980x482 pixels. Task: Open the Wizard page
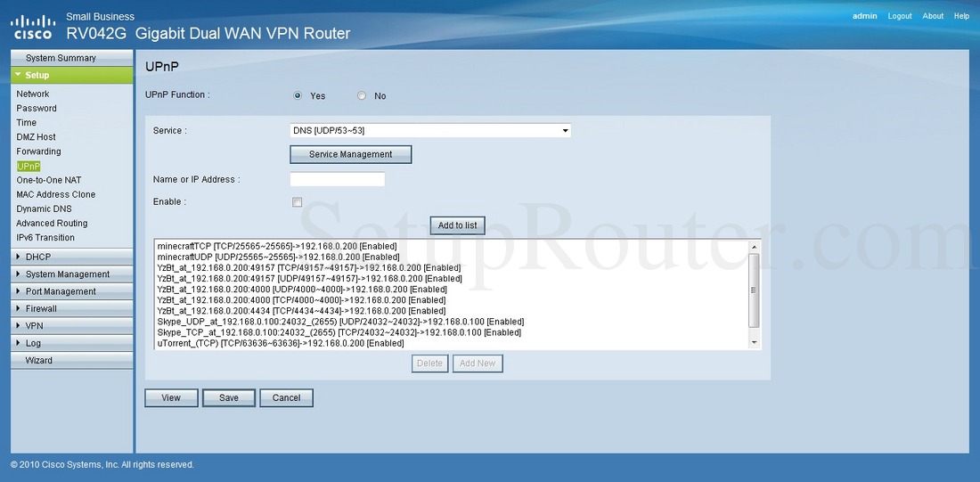pos(72,360)
